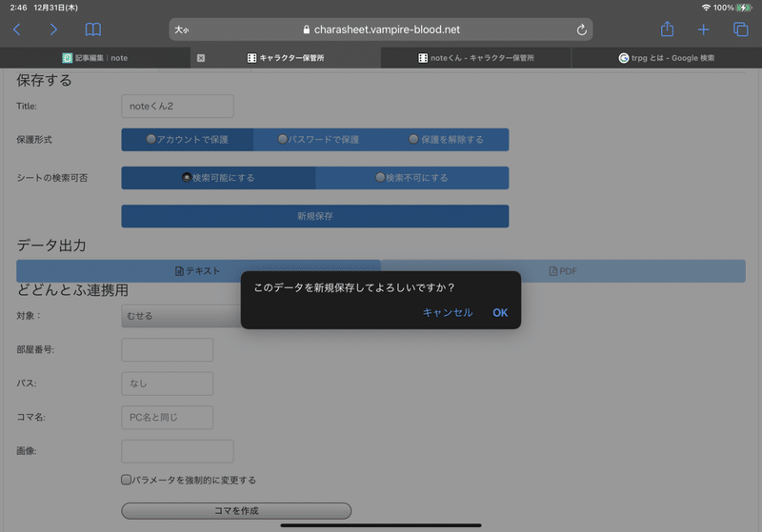Go forward with the Safari forward arrow
This screenshot has height=532, width=762.
tap(53, 30)
